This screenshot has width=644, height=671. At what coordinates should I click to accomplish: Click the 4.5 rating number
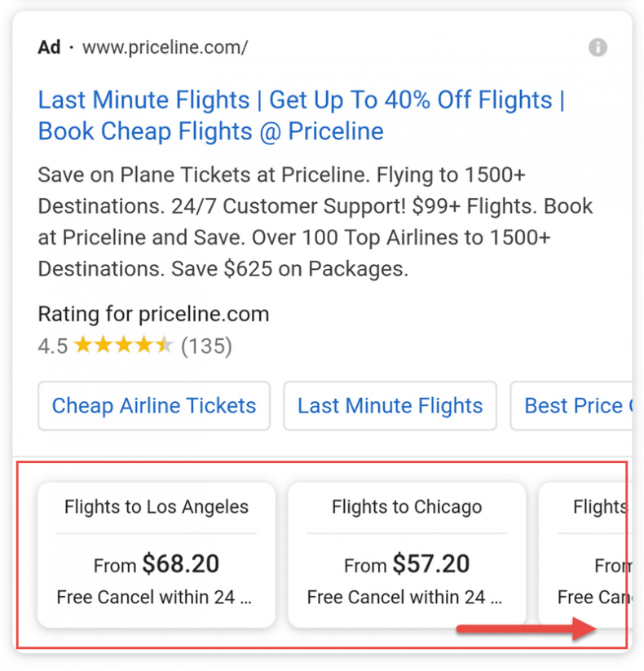pos(52,347)
